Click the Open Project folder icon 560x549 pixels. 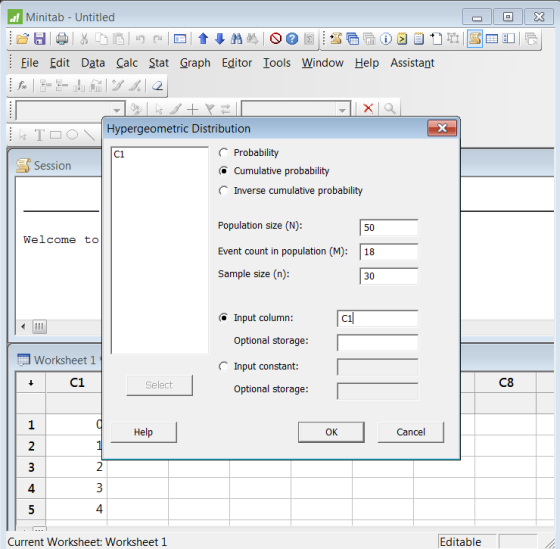(22, 39)
